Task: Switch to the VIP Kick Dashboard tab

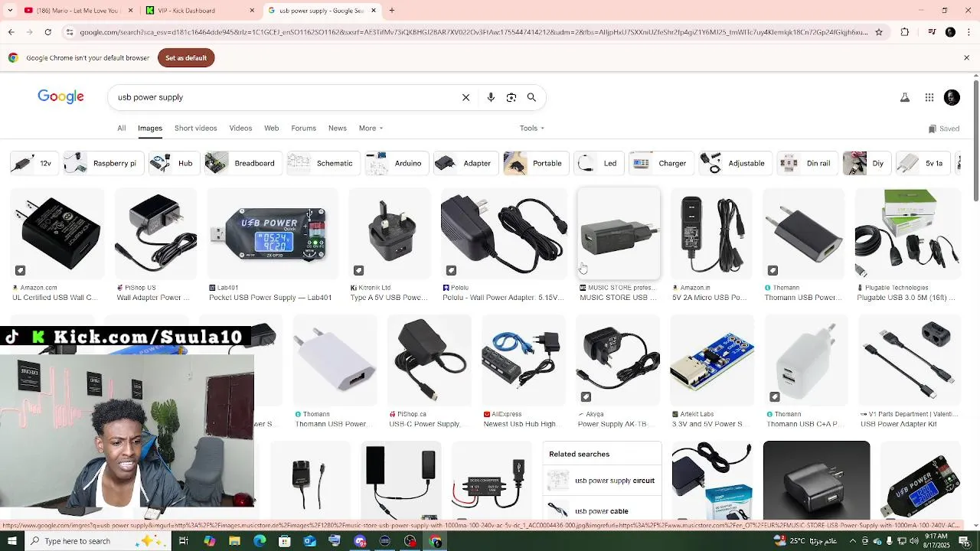Action: click(199, 11)
